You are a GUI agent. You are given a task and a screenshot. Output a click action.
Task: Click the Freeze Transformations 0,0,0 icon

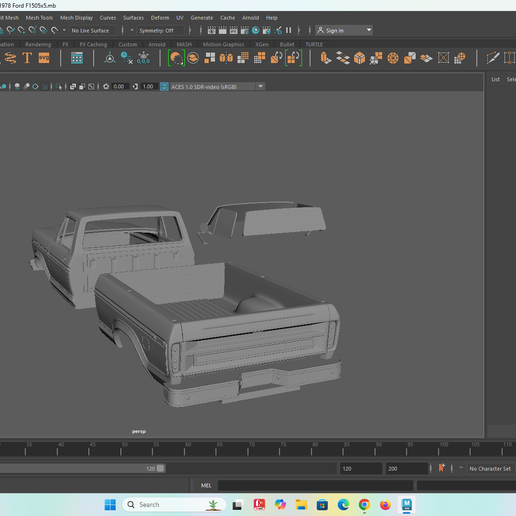click(x=143, y=58)
